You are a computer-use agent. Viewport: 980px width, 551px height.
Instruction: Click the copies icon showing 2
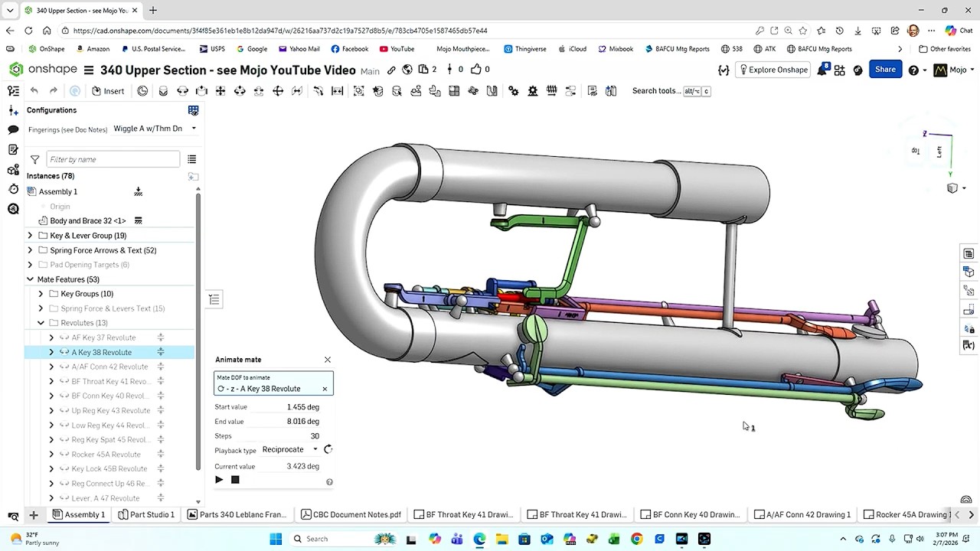tap(427, 70)
